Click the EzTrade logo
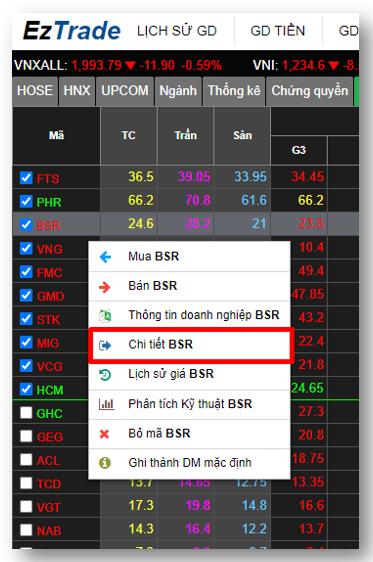This screenshot has height=562, width=373. click(72, 30)
